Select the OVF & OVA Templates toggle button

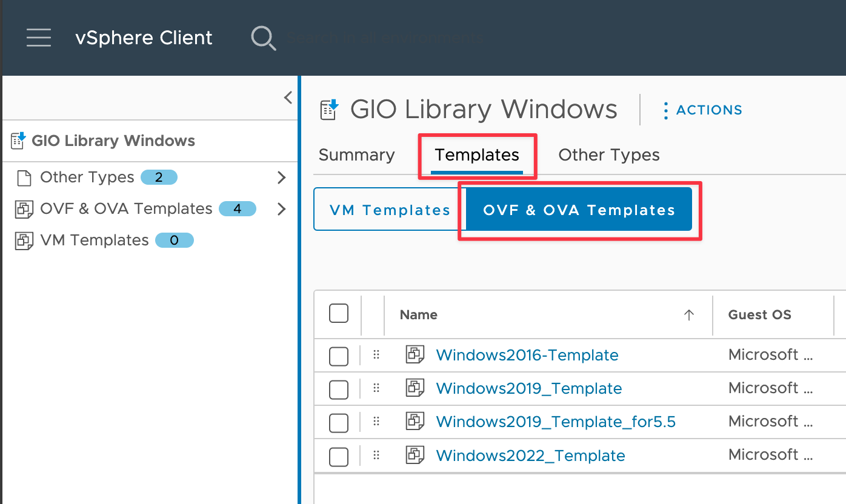[579, 210]
